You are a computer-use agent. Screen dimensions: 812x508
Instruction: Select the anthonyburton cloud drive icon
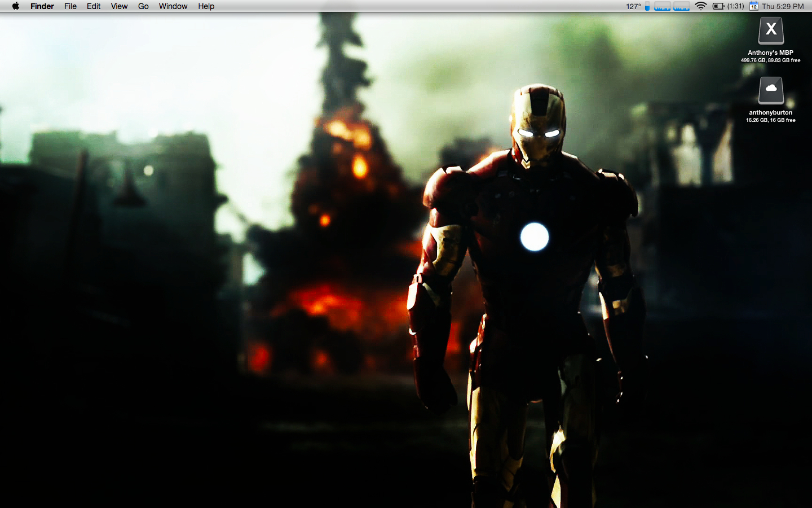tap(771, 90)
